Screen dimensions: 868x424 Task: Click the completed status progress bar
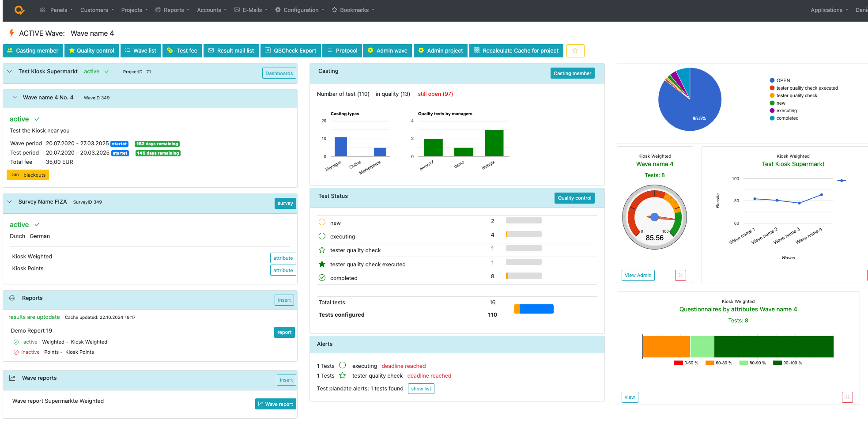[524, 276]
